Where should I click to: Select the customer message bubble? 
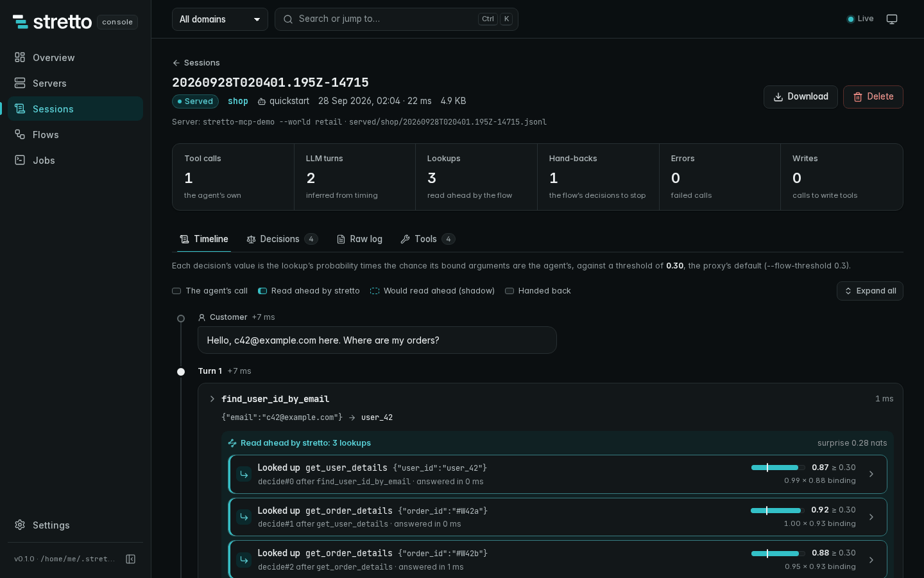point(377,340)
